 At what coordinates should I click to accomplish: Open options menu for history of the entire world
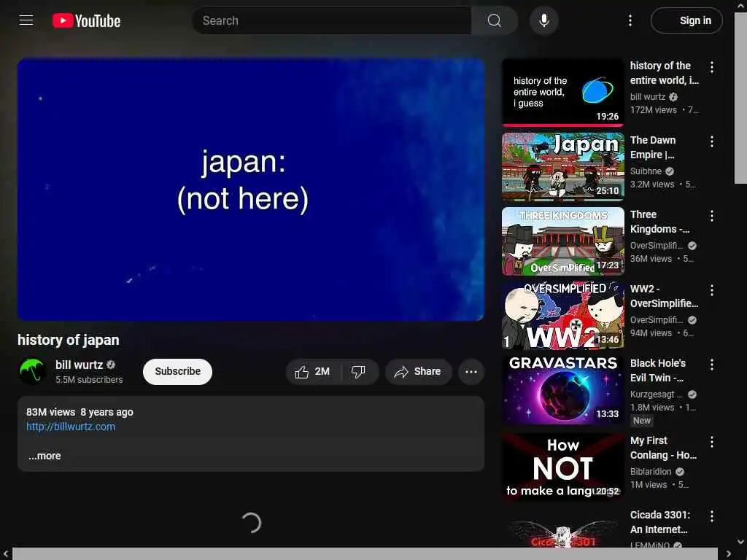point(712,67)
